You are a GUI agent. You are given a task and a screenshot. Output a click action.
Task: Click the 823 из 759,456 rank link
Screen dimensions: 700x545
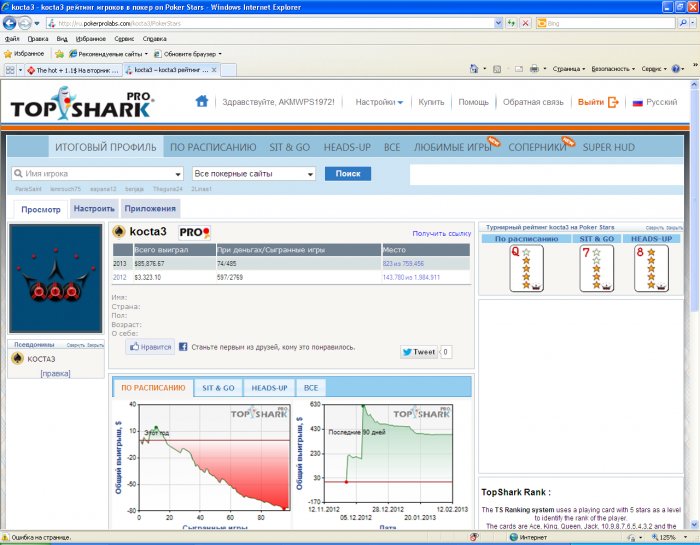[x=403, y=264]
